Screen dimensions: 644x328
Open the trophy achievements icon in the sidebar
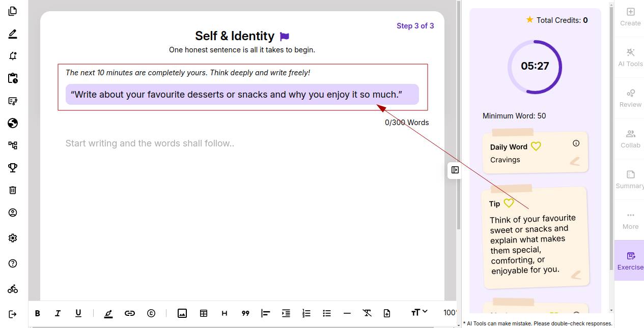pos(13,167)
